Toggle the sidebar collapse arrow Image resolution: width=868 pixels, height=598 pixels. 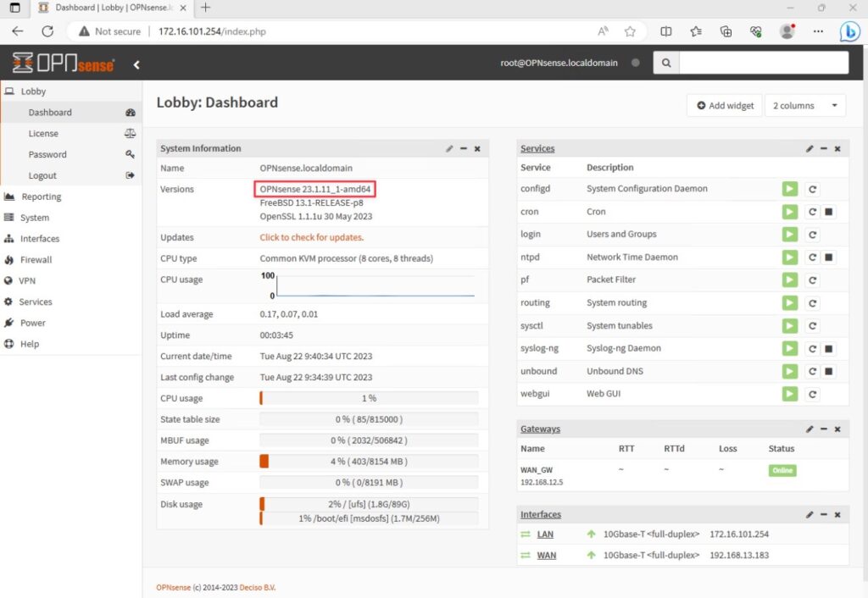coord(136,64)
